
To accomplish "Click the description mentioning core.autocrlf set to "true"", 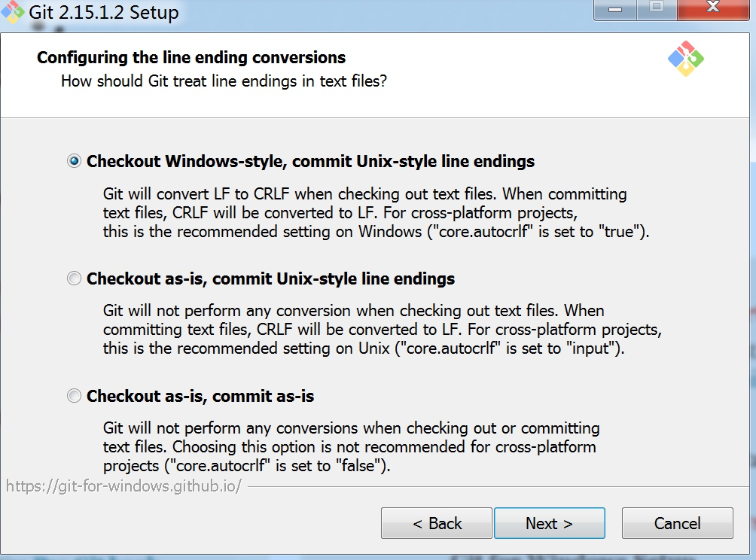I will point(376,212).
